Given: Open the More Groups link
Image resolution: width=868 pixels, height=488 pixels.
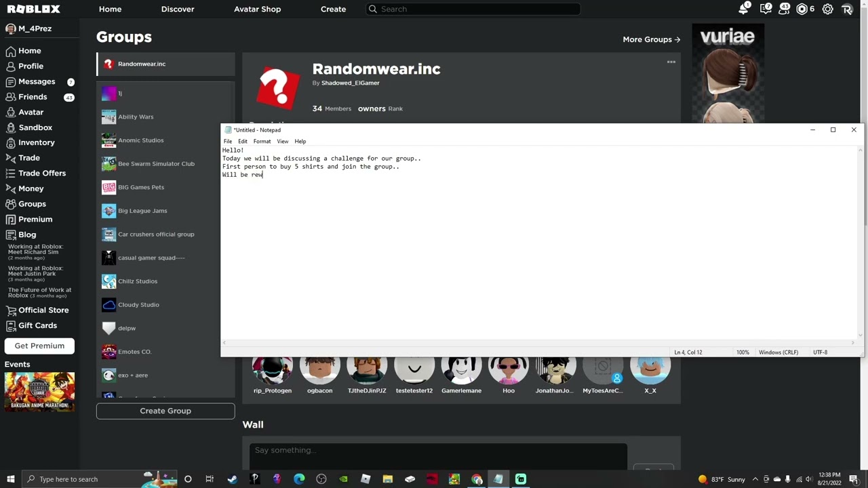Looking at the screenshot, I should [x=652, y=39].
